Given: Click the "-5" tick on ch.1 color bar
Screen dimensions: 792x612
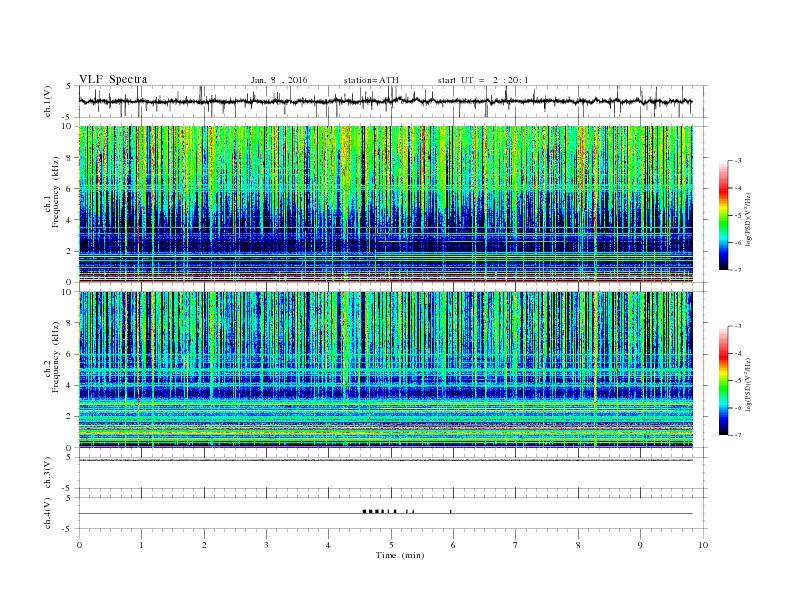Looking at the screenshot, I should (738, 215).
